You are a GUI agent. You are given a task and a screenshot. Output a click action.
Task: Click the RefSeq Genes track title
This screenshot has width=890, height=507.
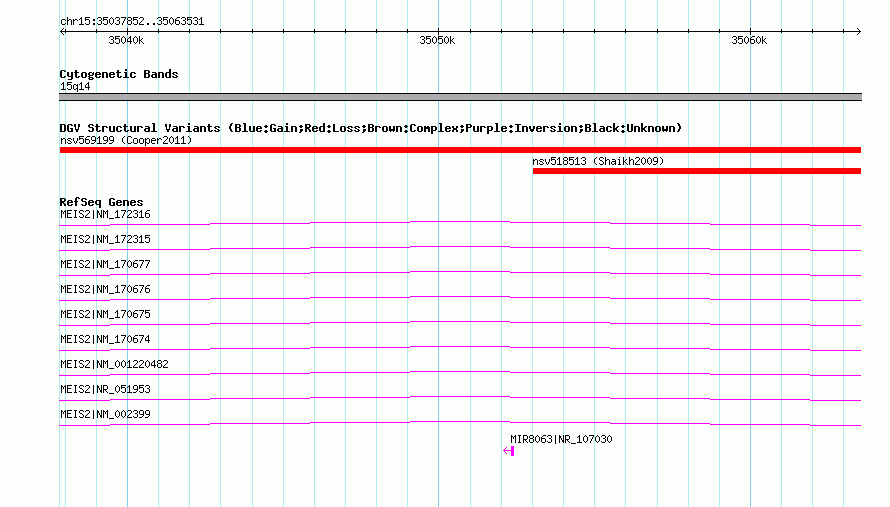click(101, 202)
